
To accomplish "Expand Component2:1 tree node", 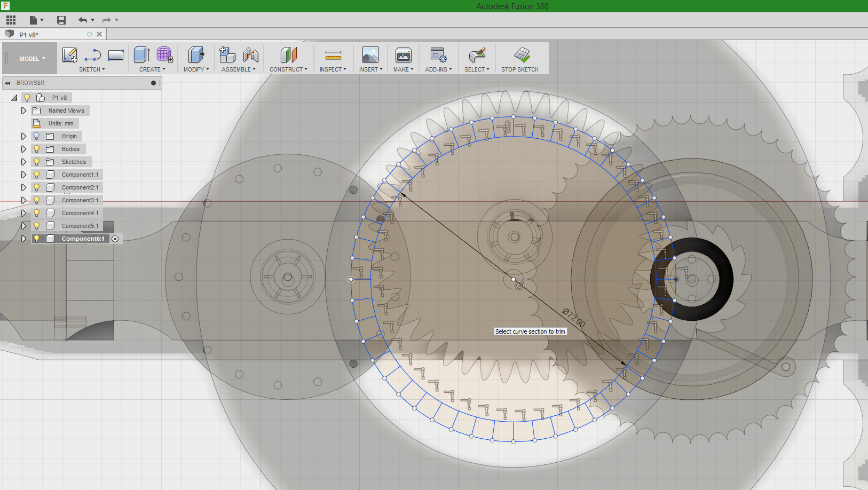I will 23,187.
